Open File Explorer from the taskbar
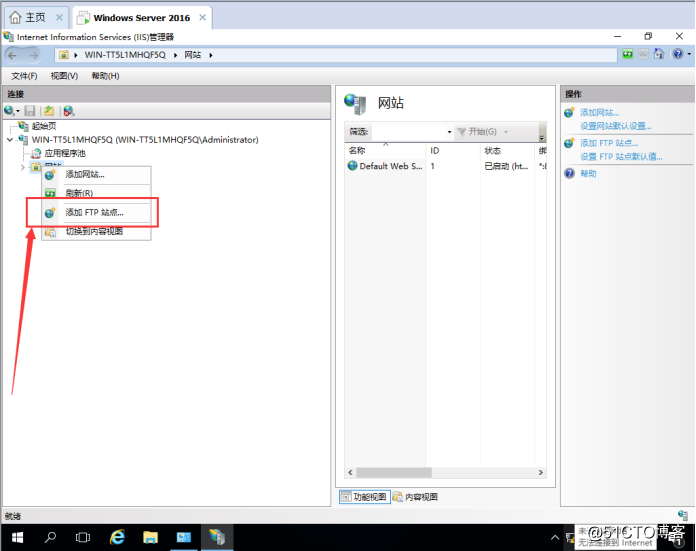 [150, 538]
